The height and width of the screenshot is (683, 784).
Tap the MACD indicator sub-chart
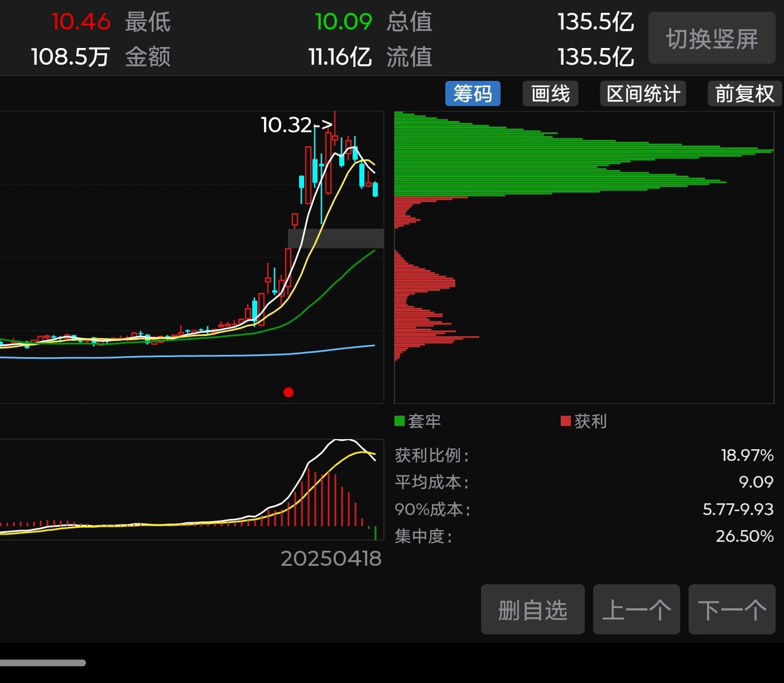[191, 489]
